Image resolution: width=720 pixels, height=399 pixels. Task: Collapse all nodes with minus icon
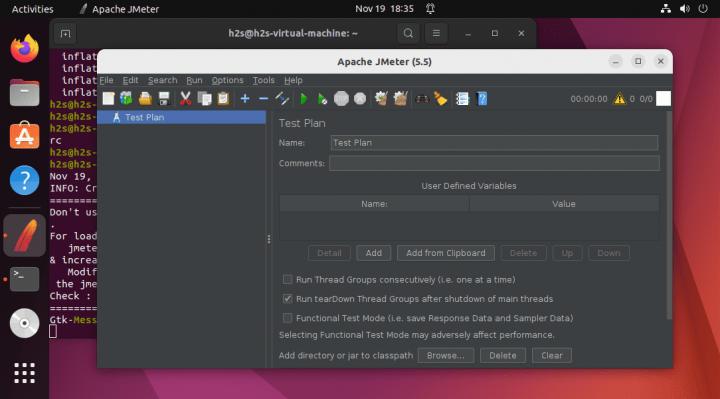[263, 99]
